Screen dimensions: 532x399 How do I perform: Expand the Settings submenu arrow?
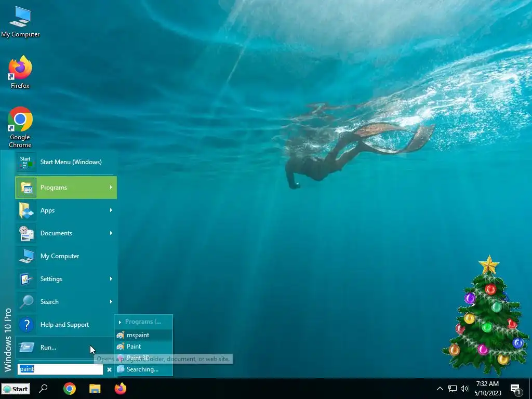(x=111, y=279)
